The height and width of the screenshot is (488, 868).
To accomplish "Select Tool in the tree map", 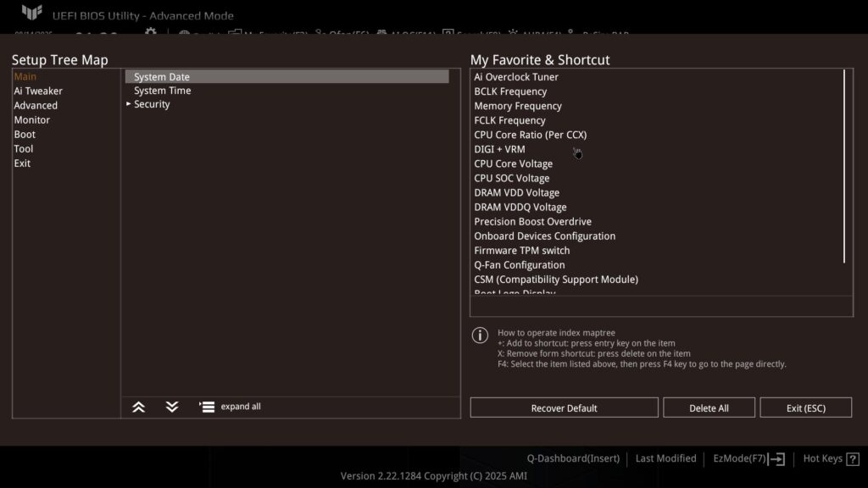I will coord(23,148).
